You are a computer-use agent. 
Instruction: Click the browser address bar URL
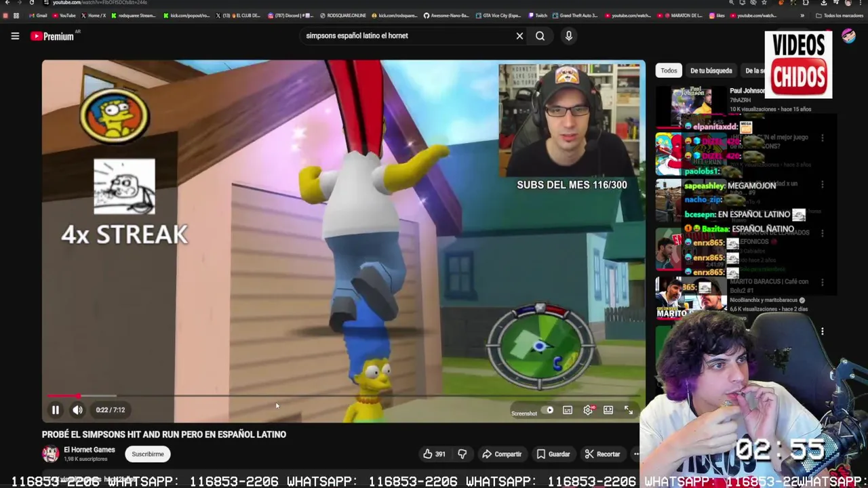[x=100, y=3]
